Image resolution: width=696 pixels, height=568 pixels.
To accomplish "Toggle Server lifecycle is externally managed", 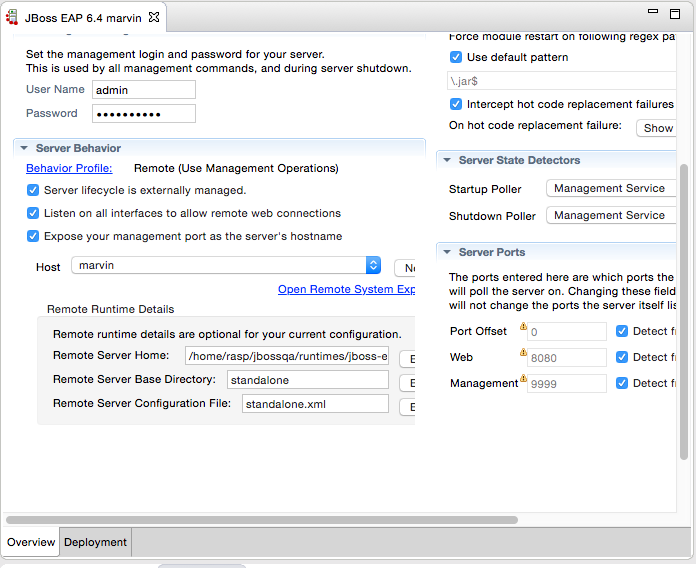I will [x=33, y=190].
